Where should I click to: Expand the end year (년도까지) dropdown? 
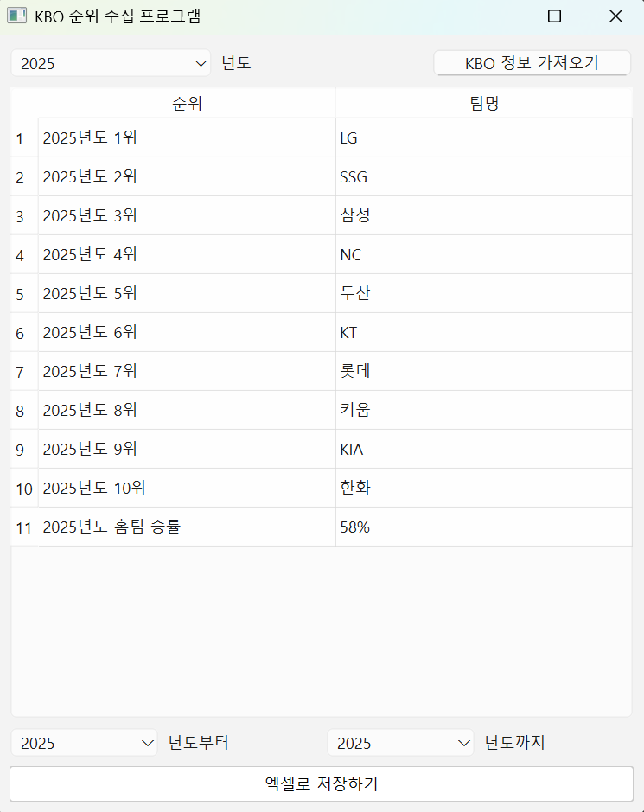click(400, 743)
